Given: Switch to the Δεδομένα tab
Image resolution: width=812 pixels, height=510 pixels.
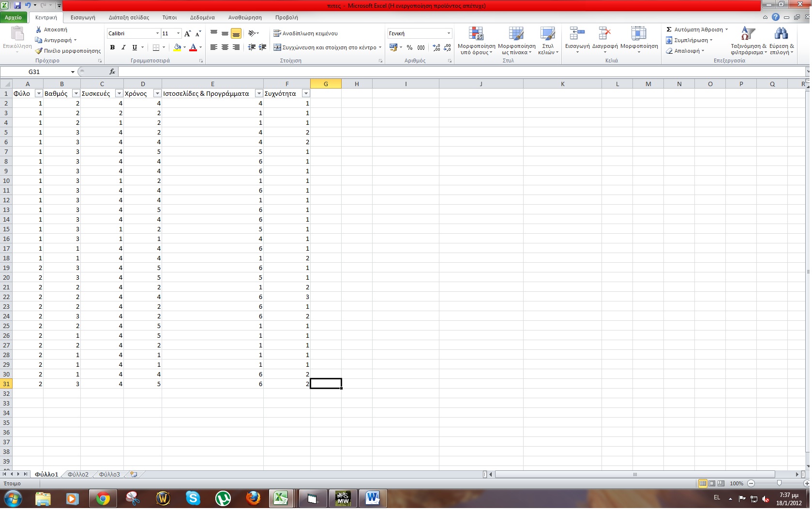Looking at the screenshot, I should [202, 17].
